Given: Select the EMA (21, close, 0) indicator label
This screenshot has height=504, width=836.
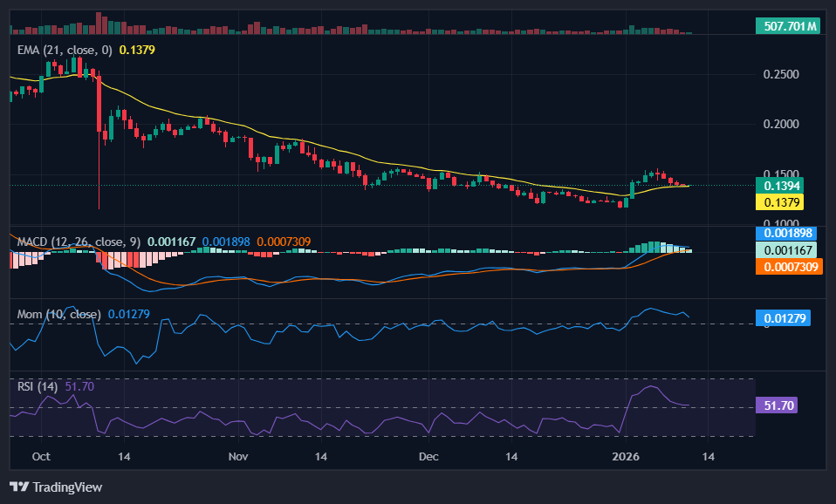Looking at the screenshot, I should pos(65,51).
